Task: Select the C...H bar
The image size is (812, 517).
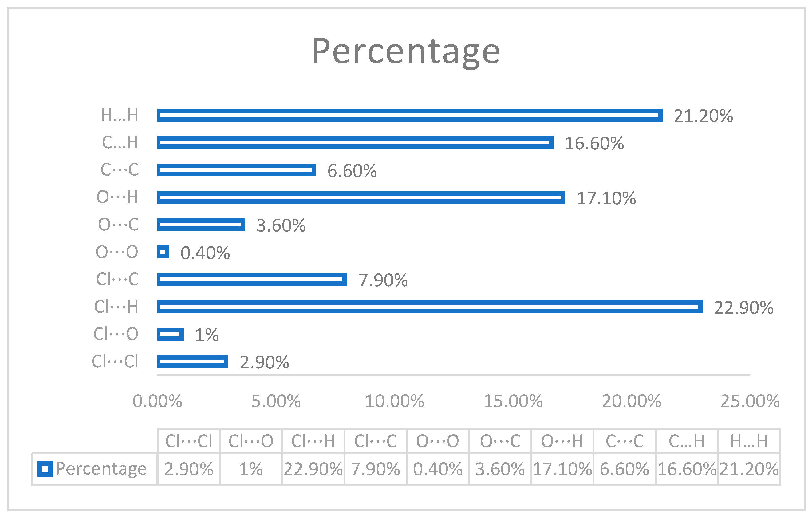Action: (x=355, y=142)
